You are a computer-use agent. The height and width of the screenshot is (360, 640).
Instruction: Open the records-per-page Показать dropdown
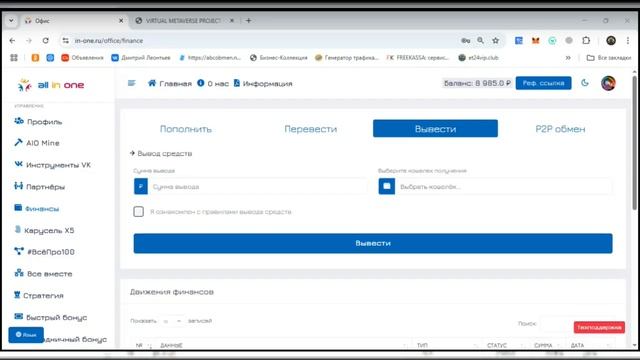171,321
